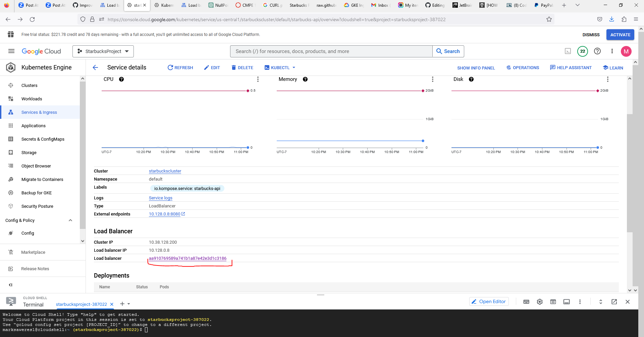The image size is (644, 337).
Task: Open the Service logs link
Action: [x=160, y=198]
